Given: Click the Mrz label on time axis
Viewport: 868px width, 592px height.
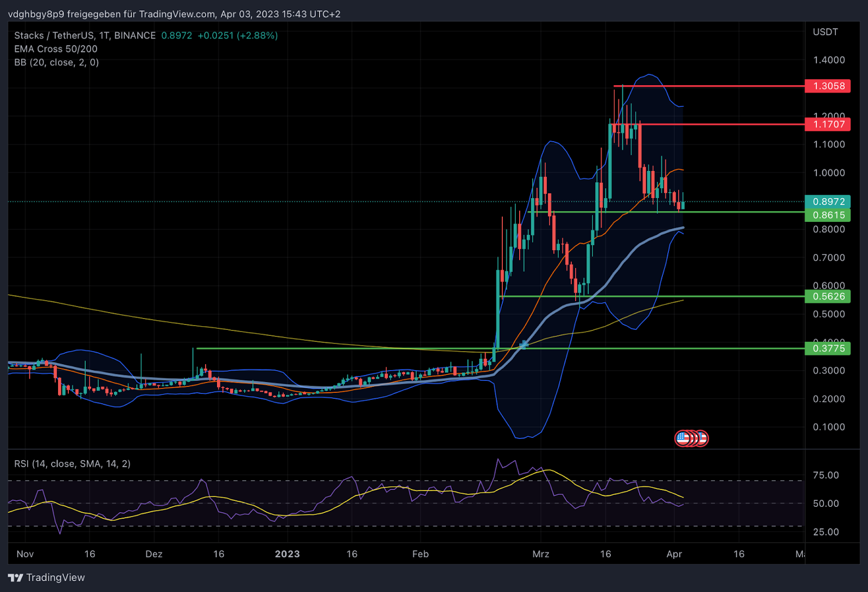Looking at the screenshot, I should pyautogui.click(x=541, y=554).
